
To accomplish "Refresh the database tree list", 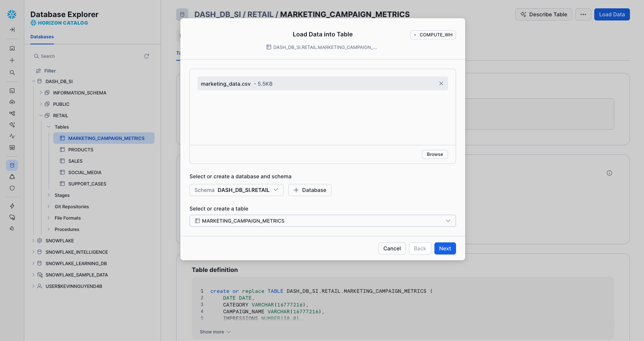I will click(x=147, y=56).
